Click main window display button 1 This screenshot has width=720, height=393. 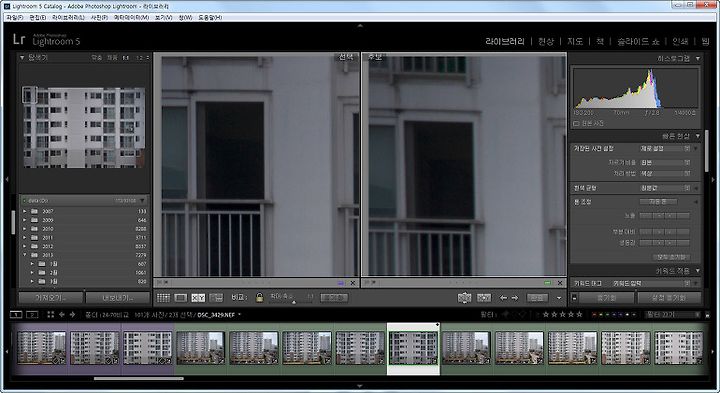[16, 314]
